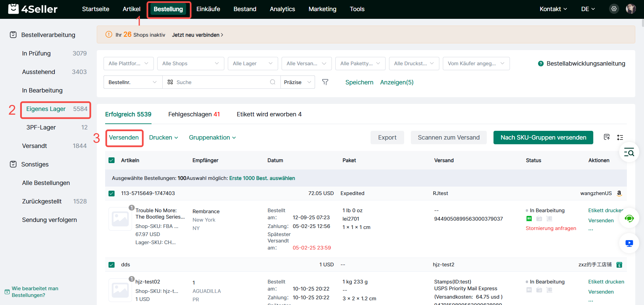Click the Suche order search field
The image size is (644, 305).
point(222,82)
